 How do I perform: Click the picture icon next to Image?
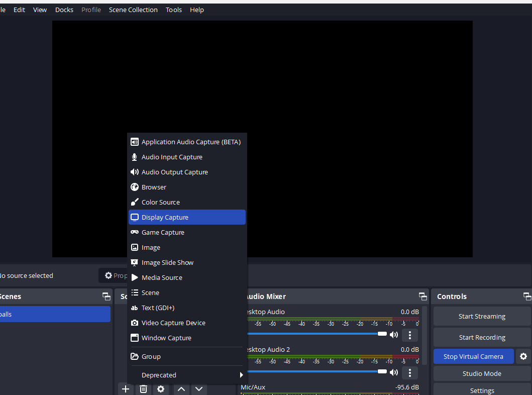[135, 247]
